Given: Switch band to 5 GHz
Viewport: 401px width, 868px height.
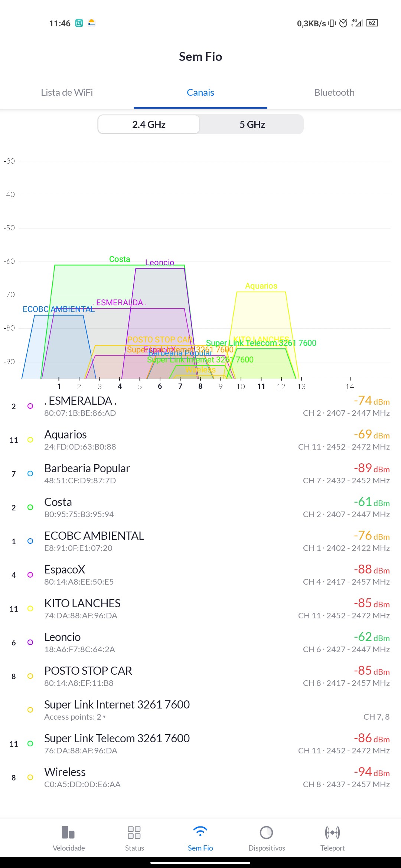Looking at the screenshot, I should coord(252,125).
